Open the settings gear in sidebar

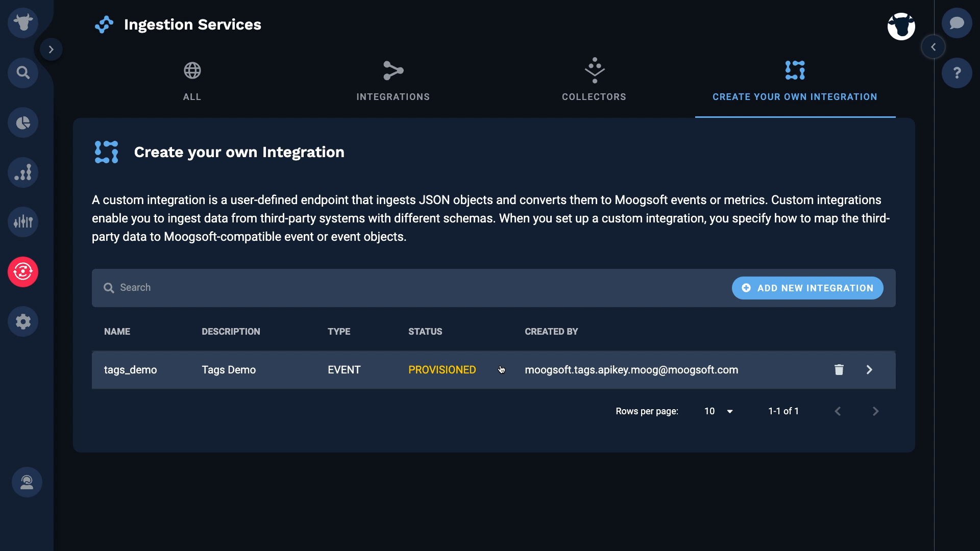[23, 321]
